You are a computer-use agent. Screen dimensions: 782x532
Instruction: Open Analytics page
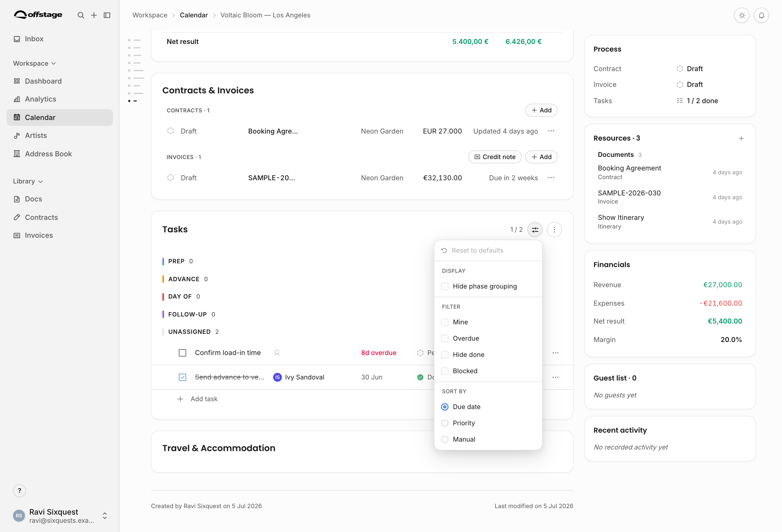[x=59, y=99]
